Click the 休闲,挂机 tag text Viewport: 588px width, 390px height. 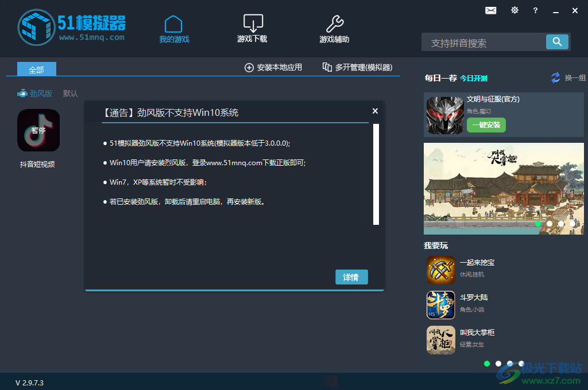(x=472, y=274)
